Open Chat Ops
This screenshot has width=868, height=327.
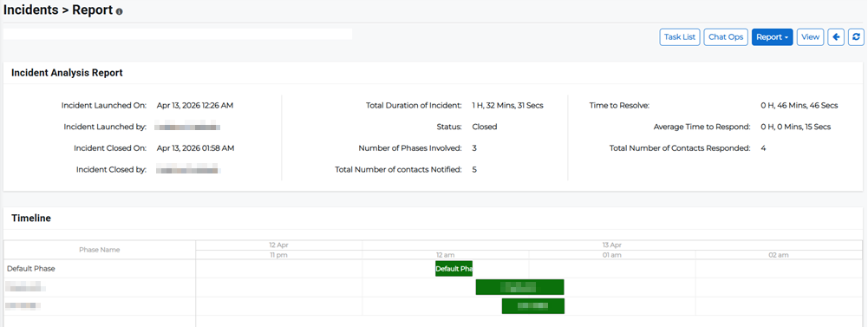[x=726, y=37]
